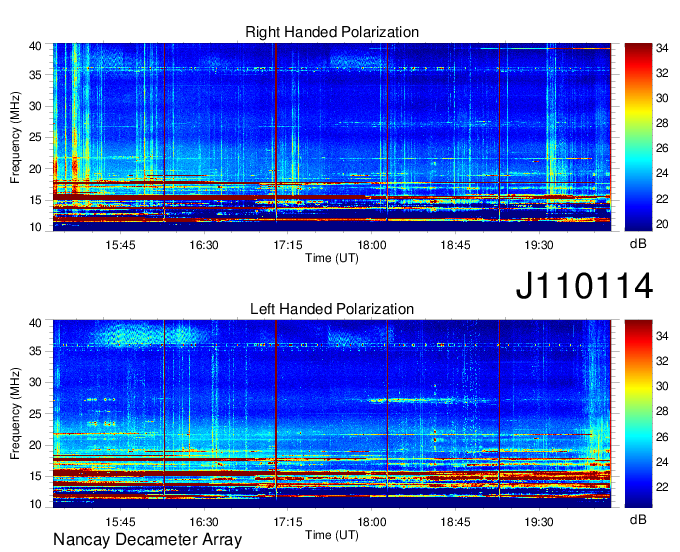Image resolution: width=680 pixels, height=552 pixels.
Task: Click the "Right Handed Polarization" plot title
Action: click(332, 32)
